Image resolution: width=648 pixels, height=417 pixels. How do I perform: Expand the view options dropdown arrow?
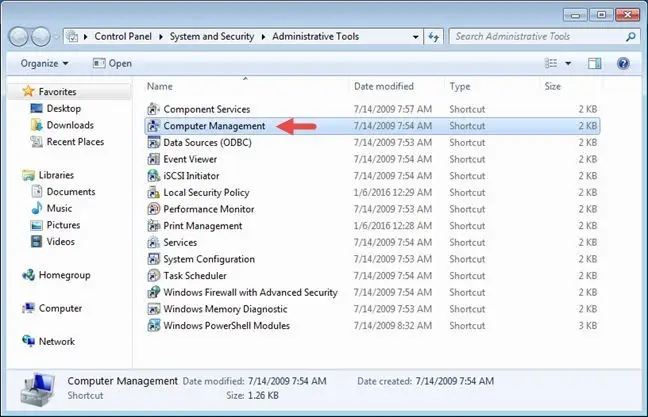click(x=568, y=63)
